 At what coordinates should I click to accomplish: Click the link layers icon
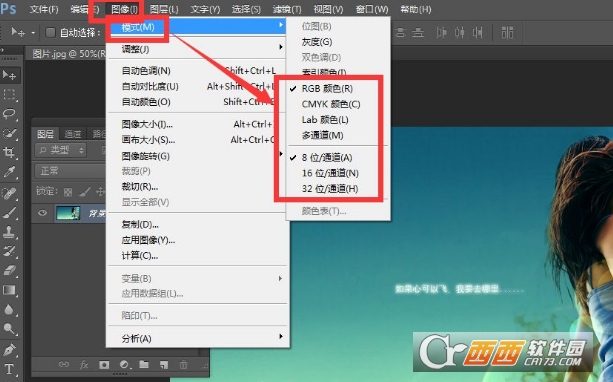(x=63, y=364)
